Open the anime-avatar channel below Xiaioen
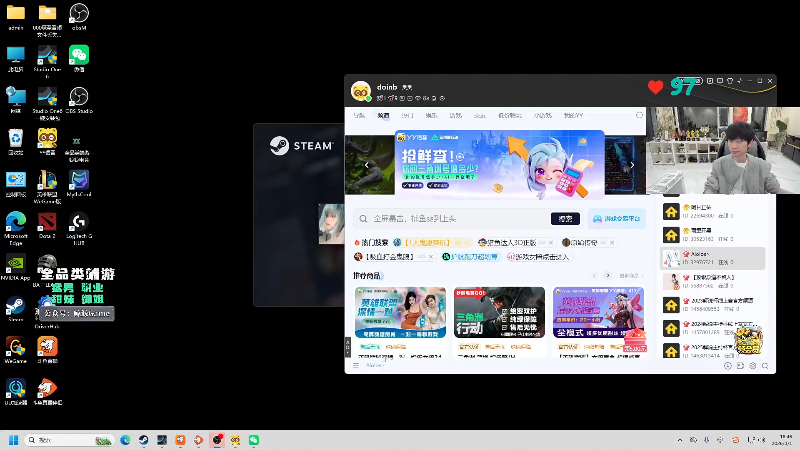 pos(713,282)
